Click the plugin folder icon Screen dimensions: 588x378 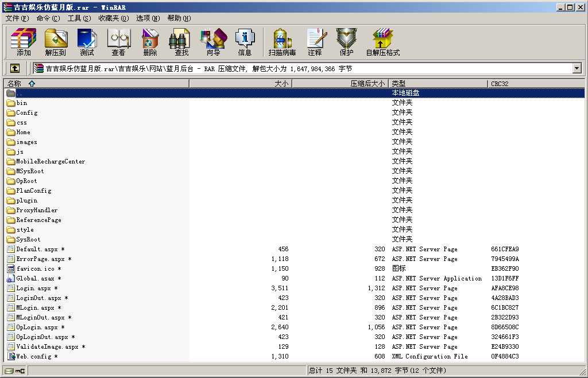click(x=10, y=200)
